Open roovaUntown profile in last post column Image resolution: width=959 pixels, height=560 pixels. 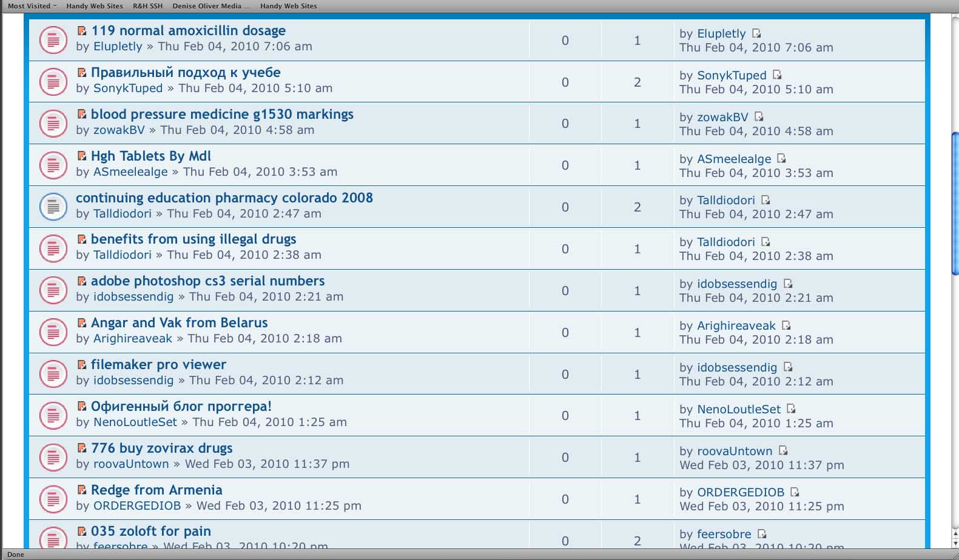pos(735,452)
